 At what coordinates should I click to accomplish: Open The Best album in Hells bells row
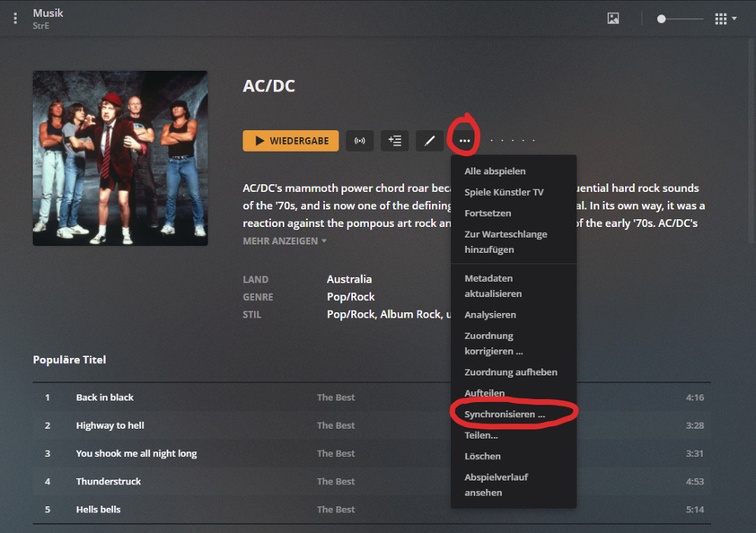tap(336, 510)
